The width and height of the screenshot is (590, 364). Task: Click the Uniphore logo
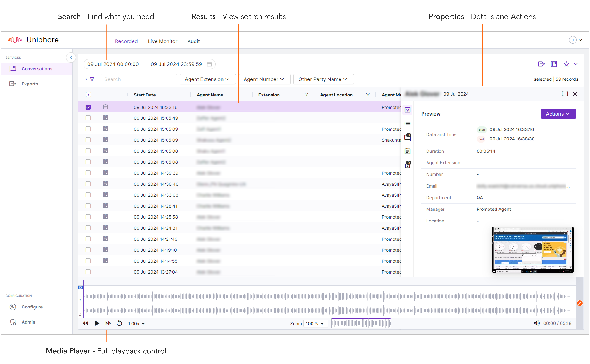tap(33, 40)
